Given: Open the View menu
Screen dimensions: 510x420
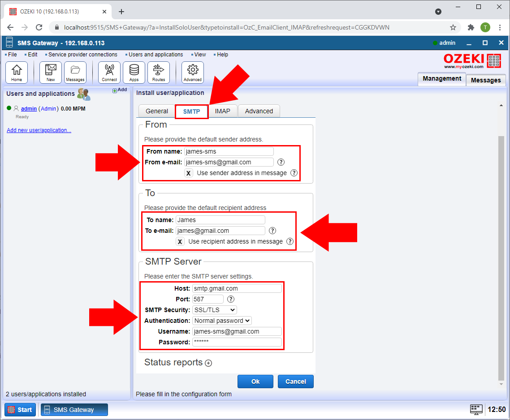Looking at the screenshot, I should point(200,55).
